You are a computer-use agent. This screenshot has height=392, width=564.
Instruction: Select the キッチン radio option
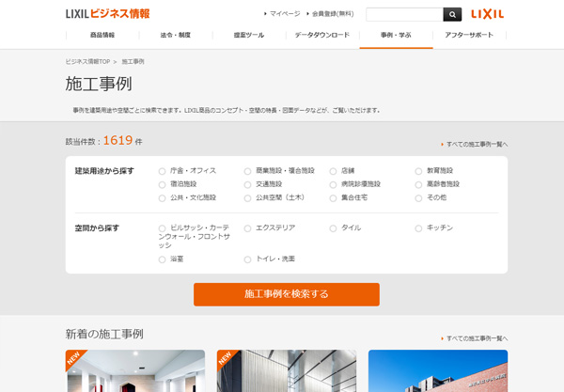coord(418,228)
